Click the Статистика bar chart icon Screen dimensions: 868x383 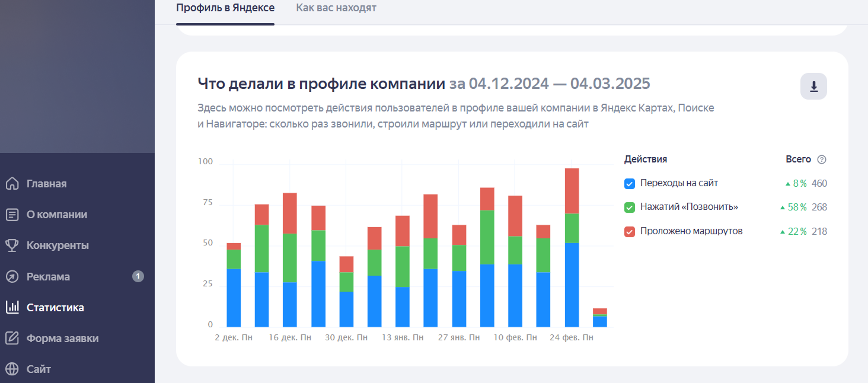coord(12,307)
